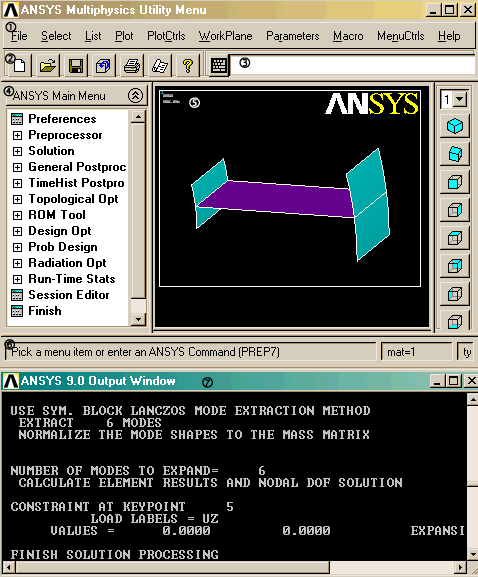The image size is (478, 577).
Task: Select the Isometric view cube icon
Action: point(455,126)
